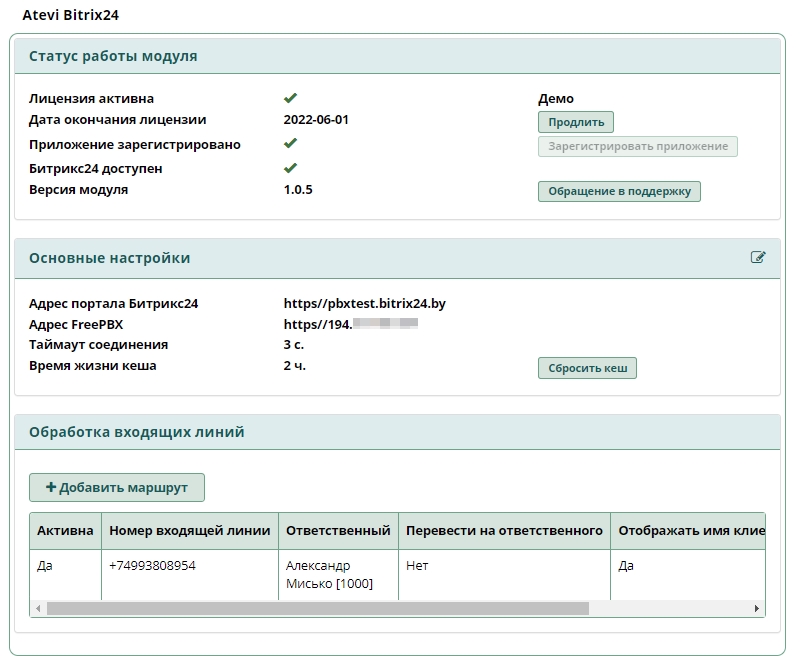Screen dimensions: 801x656
Task: Click the Александр Мисько [1000] cell
Action: (x=329, y=574)
